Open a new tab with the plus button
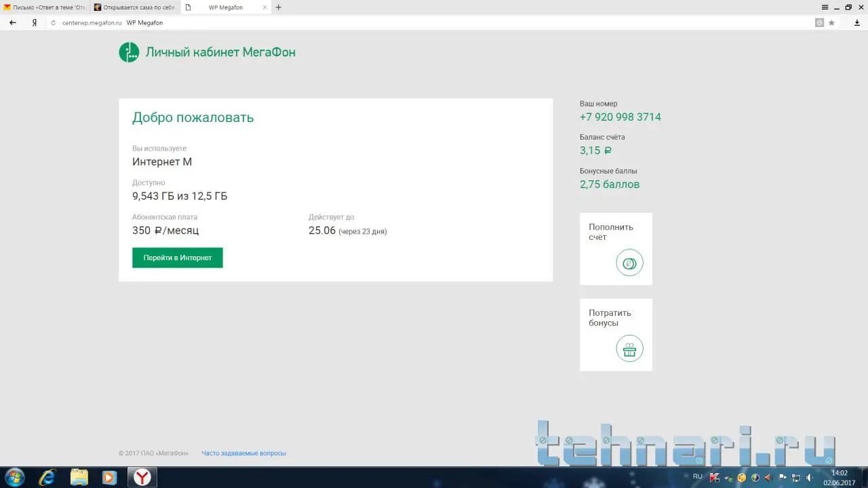The image size is (868, 488). [278, 7]
